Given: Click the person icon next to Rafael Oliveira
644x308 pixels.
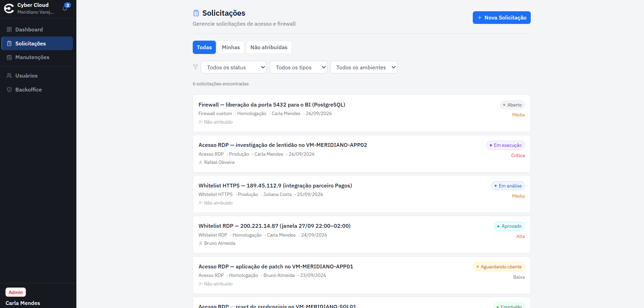Looking at the screenshot, I should coord(201,163).
